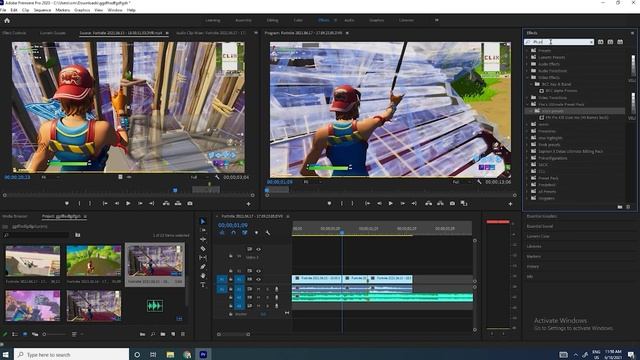Click New Item icon in Project panel
Viewport: 640px width, 360px height.
pyautogui.click(x=173, y=334)
